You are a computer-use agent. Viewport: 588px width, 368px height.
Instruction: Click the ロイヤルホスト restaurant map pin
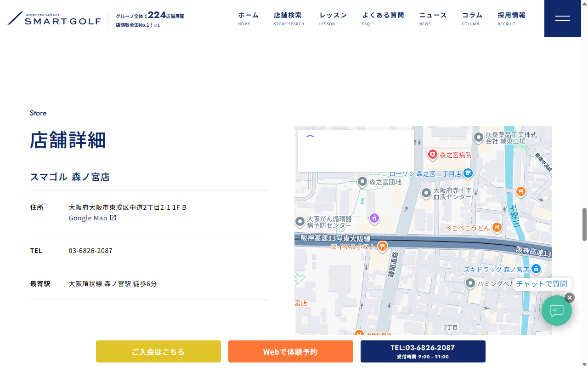point(382,247)
